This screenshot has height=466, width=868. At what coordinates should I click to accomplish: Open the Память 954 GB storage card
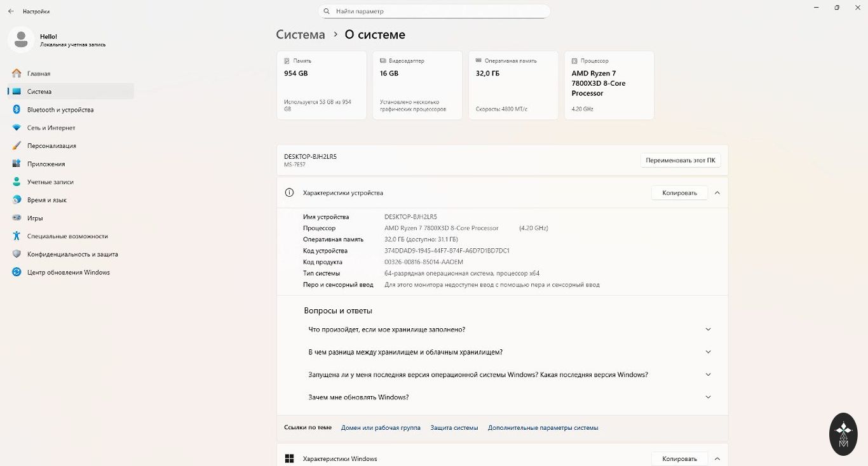point(322,85)
